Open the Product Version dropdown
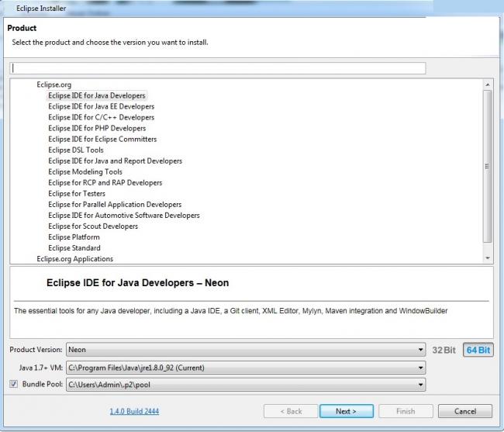Screen dimensions: 504x432 [x=246, y=350]
